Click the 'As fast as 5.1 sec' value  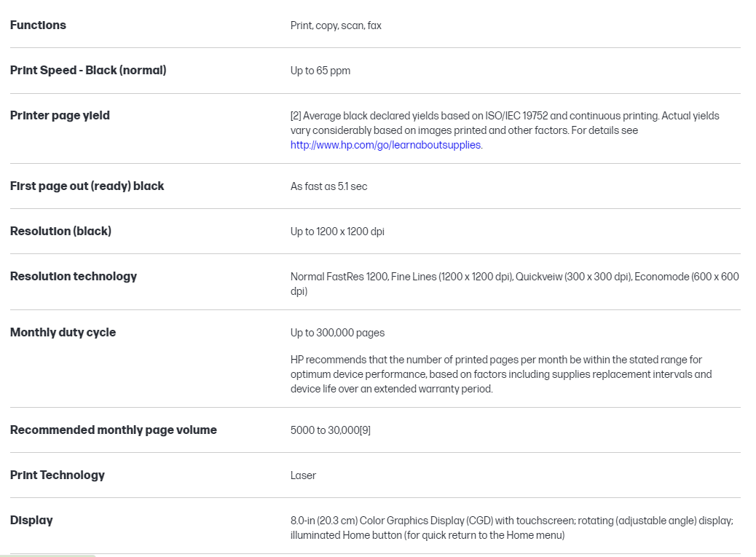[x=328, y=187]
